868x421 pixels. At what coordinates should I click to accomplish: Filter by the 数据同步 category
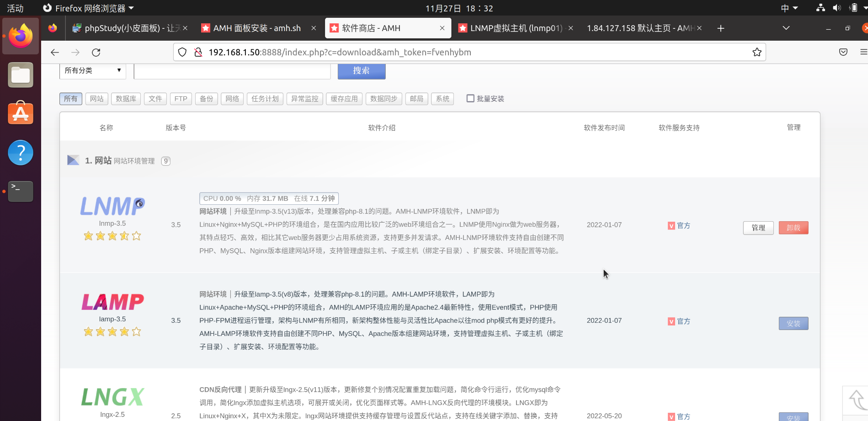(384, 99)
